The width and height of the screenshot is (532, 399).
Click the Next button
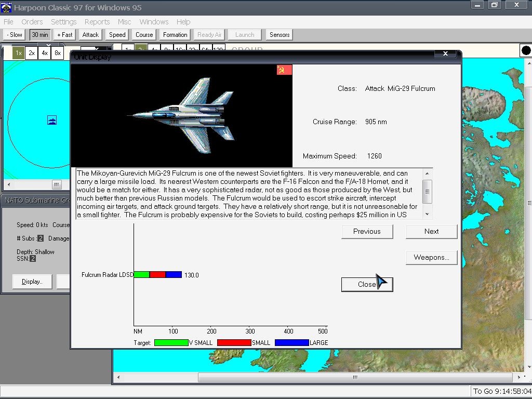pos(432,231)
